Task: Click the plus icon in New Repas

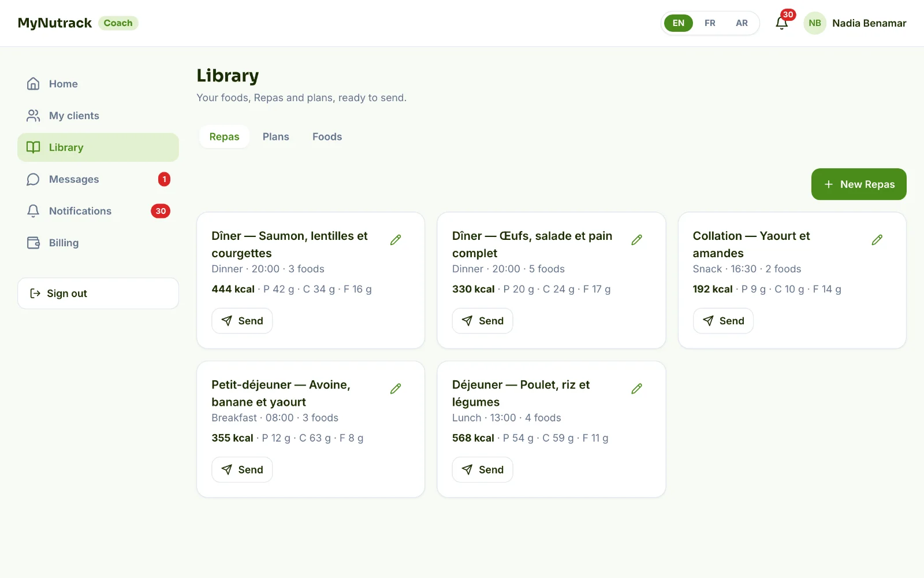Action: point(829,184)
